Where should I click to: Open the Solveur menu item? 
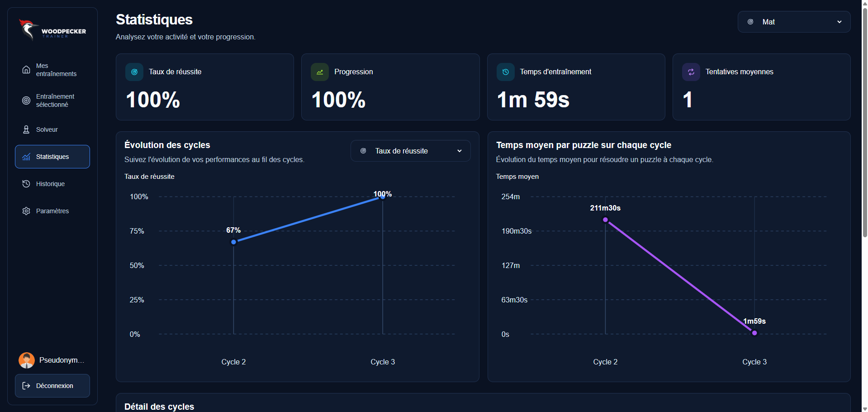[52, 129]
